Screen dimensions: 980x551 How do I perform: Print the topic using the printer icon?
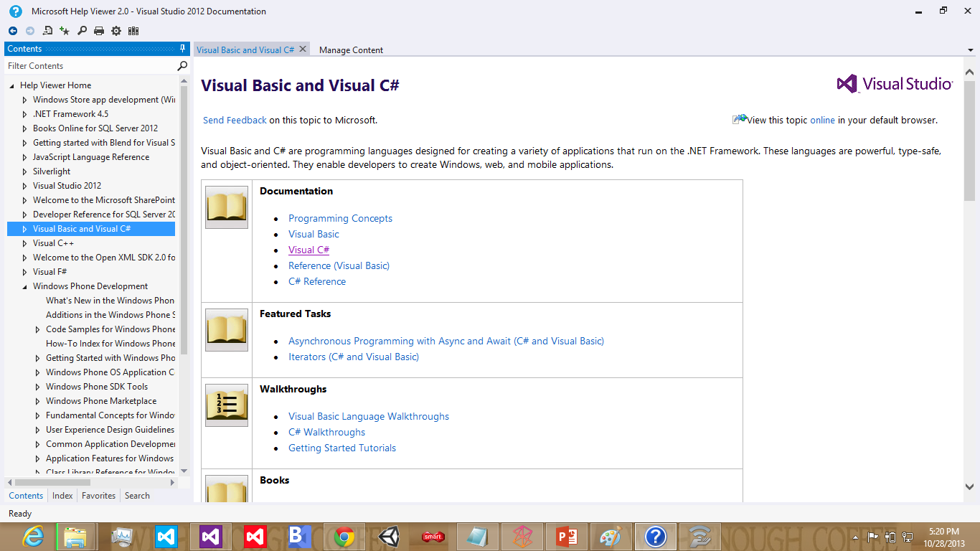[99, 31]
